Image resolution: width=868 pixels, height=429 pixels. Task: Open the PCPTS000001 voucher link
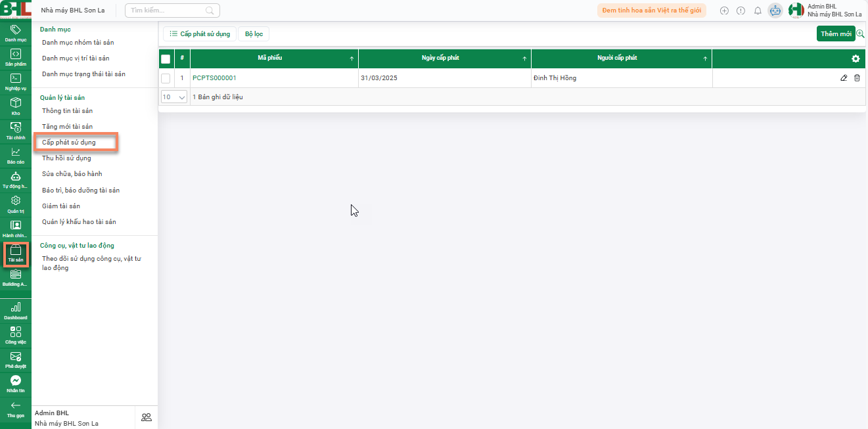(x=214, y=78)
